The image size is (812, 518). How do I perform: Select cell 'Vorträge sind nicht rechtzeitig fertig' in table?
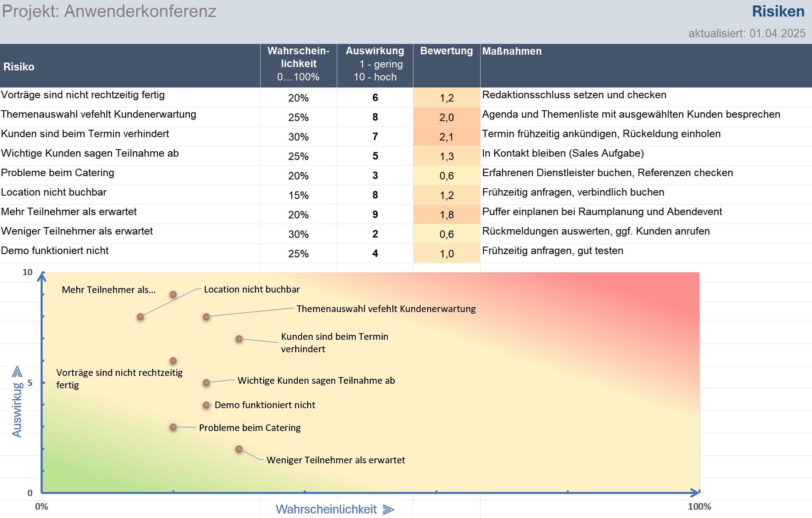point(130,97)
